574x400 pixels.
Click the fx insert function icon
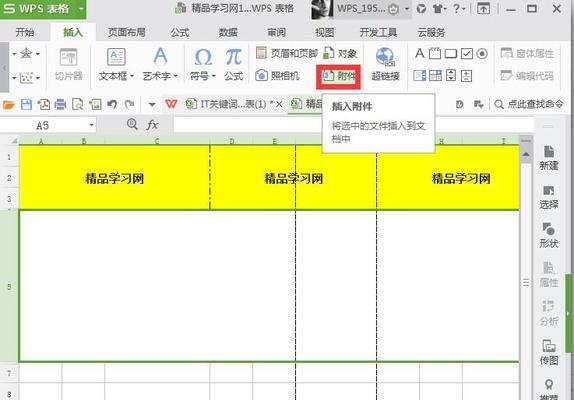tap(152, 125)
